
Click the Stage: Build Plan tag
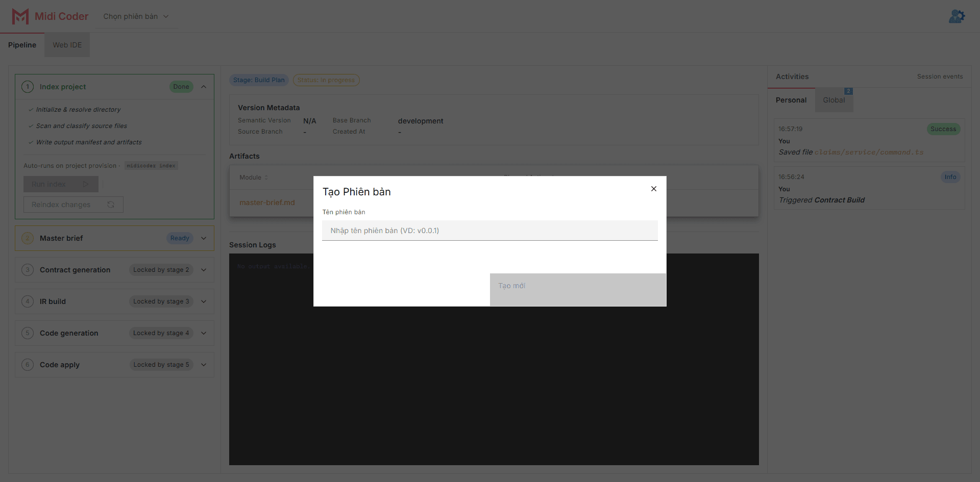coord(259,80)
